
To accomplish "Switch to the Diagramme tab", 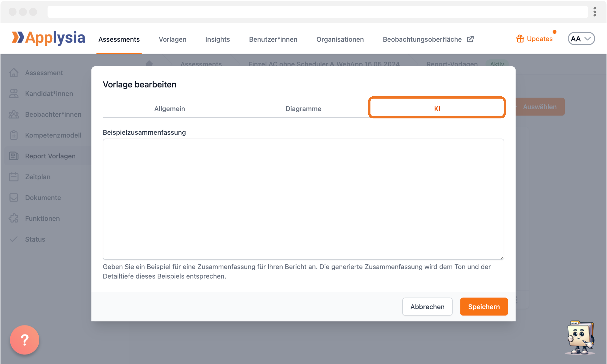I will tap(303, 109).
